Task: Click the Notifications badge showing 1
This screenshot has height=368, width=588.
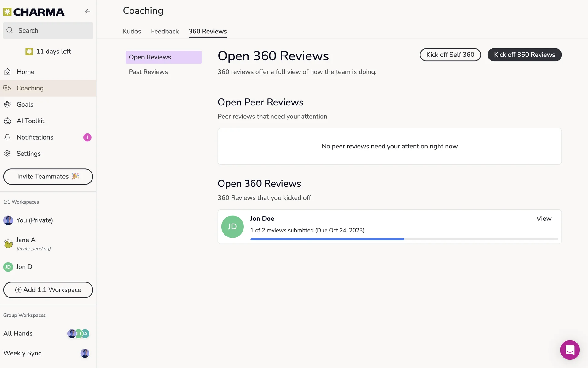Action: point(87,137)
